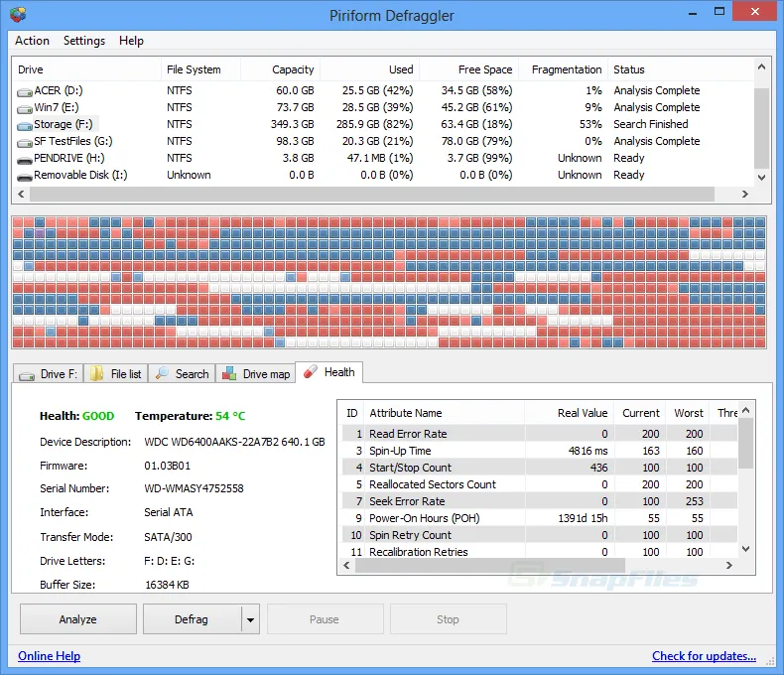Click the Check for updates link
The height and width of the screenshot is (675, 784).
point(704,656)
